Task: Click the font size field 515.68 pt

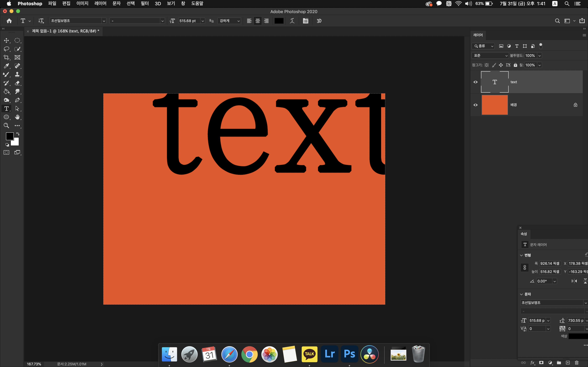Action: point(189,21)
